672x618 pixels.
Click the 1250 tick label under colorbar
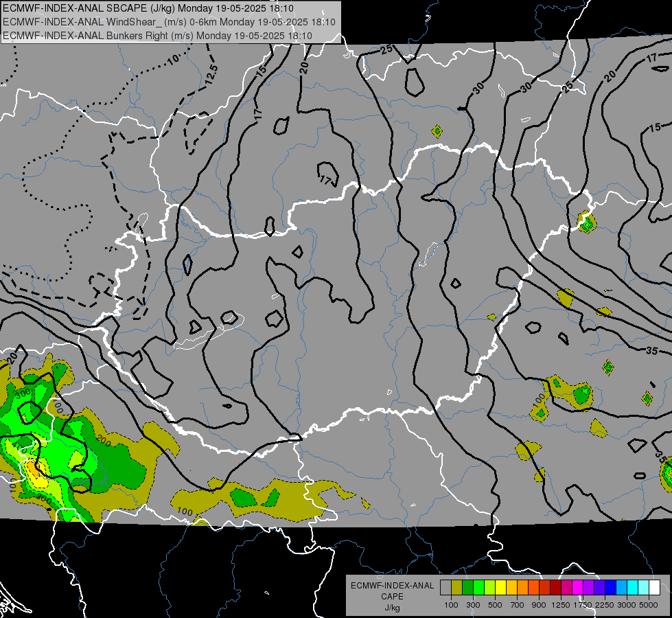click(561, 605)
